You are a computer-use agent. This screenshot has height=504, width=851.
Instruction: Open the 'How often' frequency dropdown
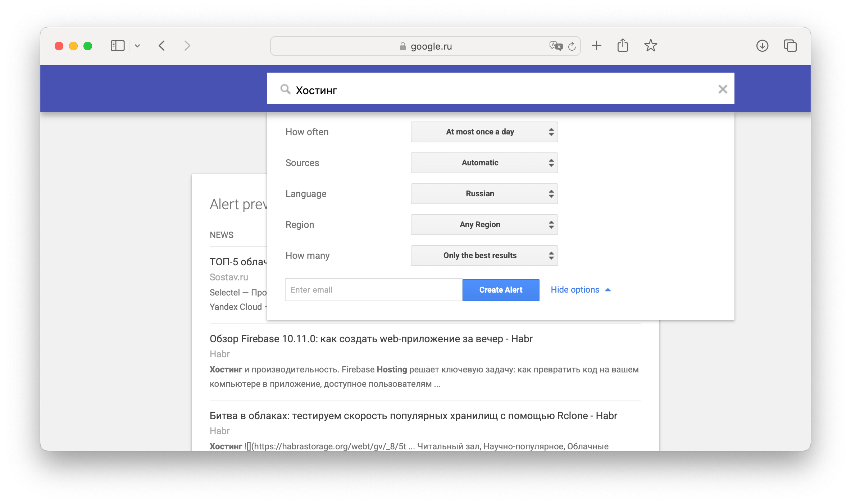(484, 132)
